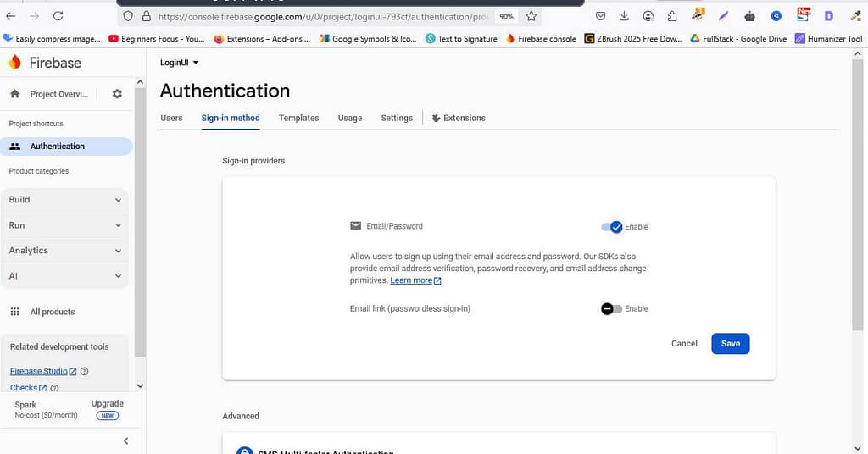Select the Sign-in method tab
The width and height of the screenshot is (868, 454).
231,118
